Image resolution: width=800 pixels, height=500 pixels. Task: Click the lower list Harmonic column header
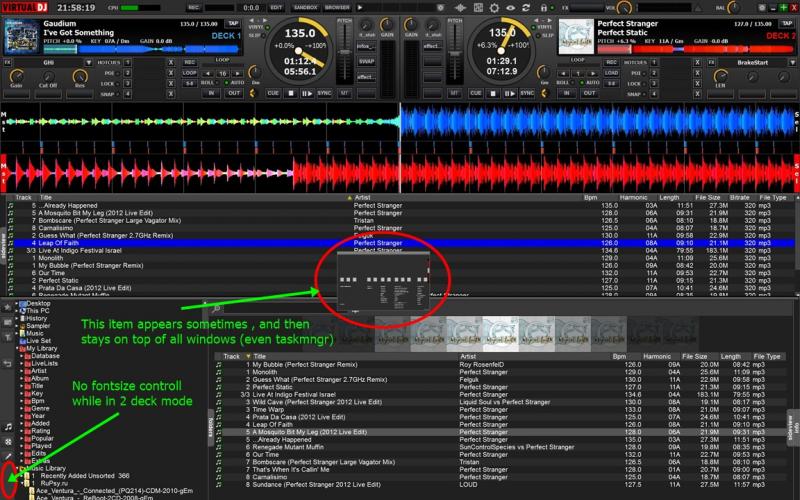click(657, 356)
